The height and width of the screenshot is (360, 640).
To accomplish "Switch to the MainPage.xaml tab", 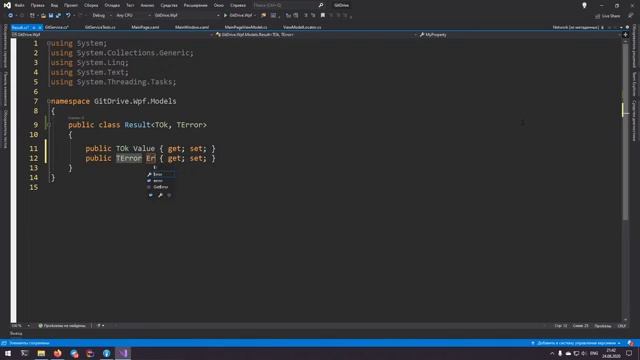I will [x=145, y=27].
